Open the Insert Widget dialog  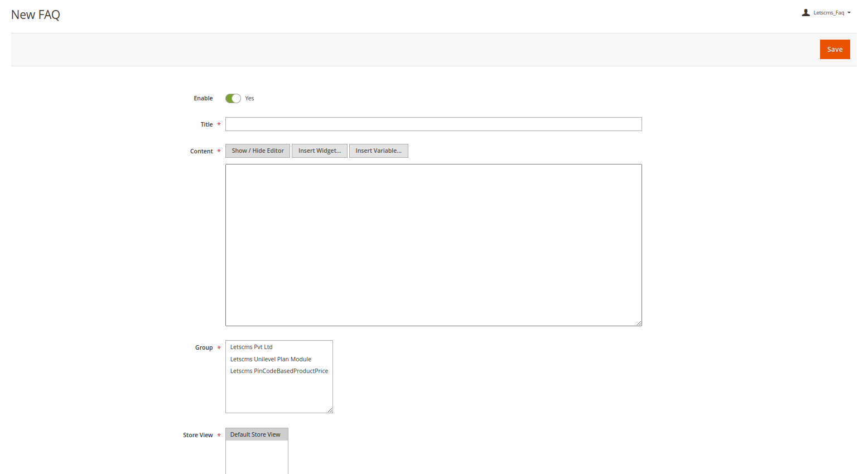pyautogui.click(x=319, y=151)
